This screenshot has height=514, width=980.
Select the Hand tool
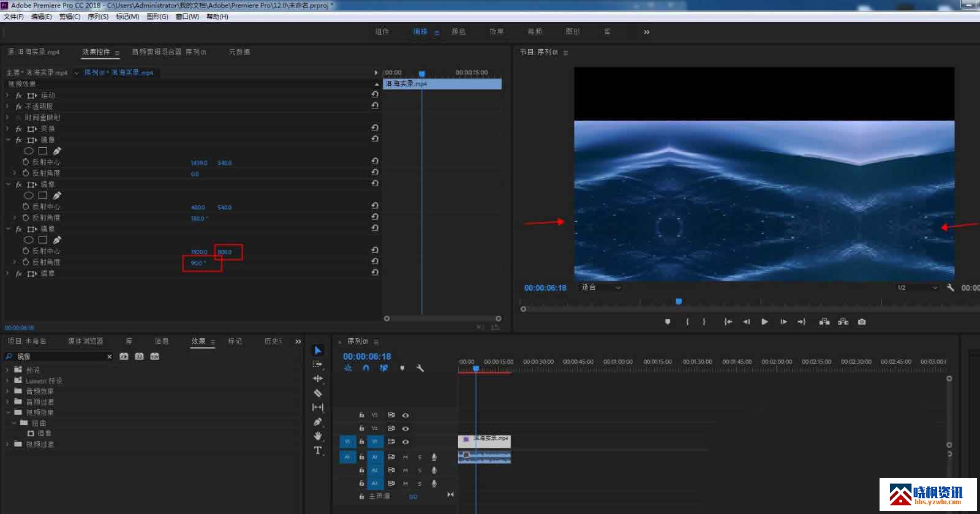318,436
